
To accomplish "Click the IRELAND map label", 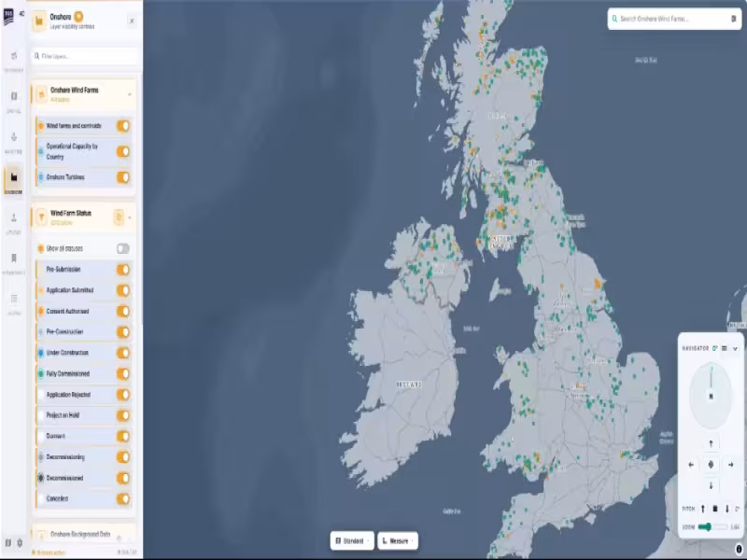I will point(409,385).
